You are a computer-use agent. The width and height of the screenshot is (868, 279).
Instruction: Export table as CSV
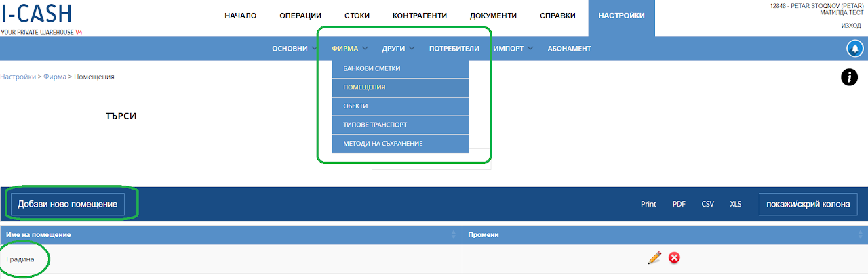point(707,204)
